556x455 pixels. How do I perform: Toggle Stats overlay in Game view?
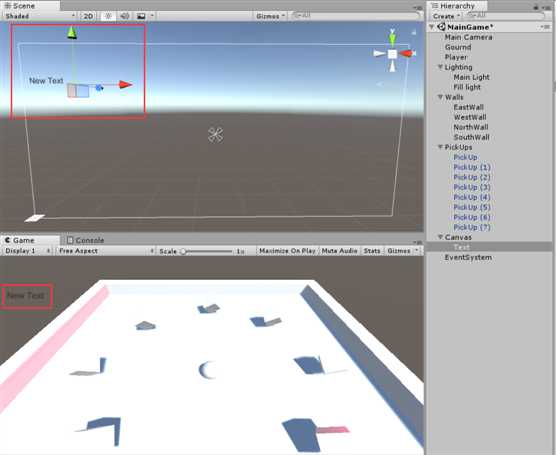pyautogui.click(x=372, y=251)
